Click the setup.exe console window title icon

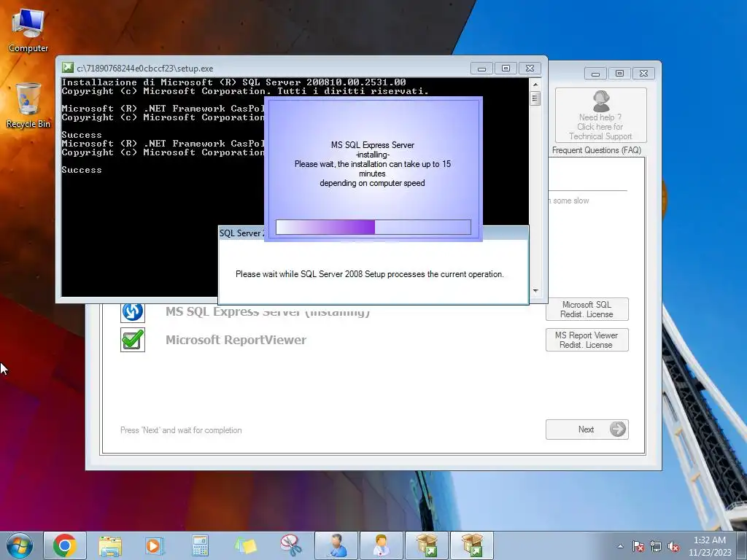tap(68, 68)
